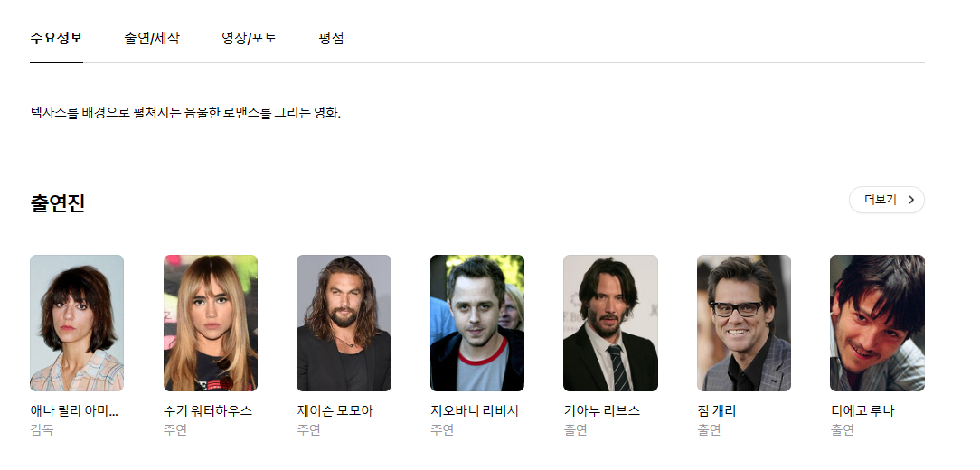The height and width of the screenshot is (470, 980).
Task: Switch to the 주요정보 tab
Action: click(x=56, y=39)
